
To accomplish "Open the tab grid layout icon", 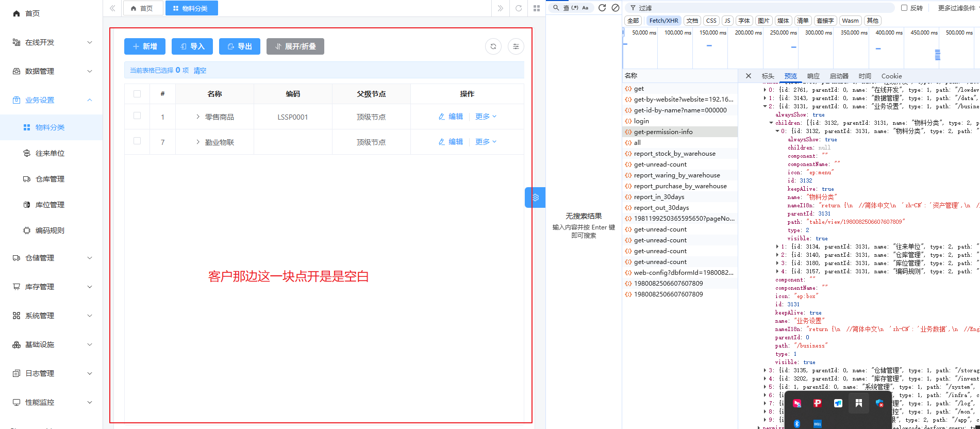I will 537,8.
